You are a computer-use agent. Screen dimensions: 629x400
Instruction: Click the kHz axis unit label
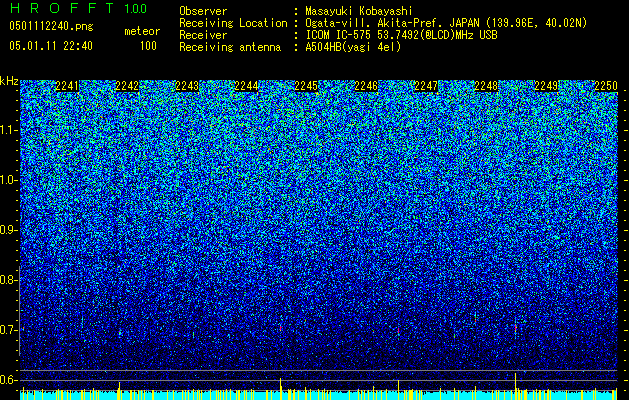coord(9,81)
